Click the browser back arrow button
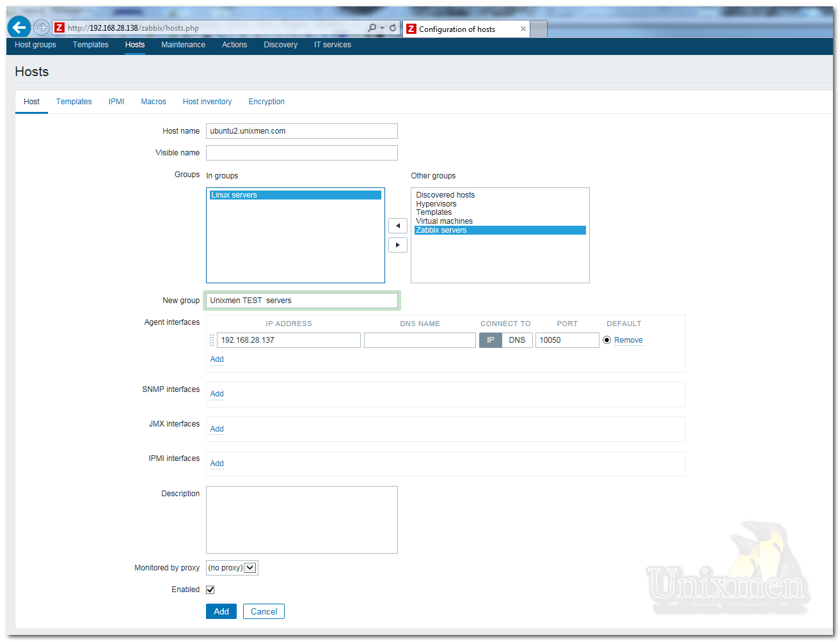Viewport: 840px width, 642px height. 19,27
